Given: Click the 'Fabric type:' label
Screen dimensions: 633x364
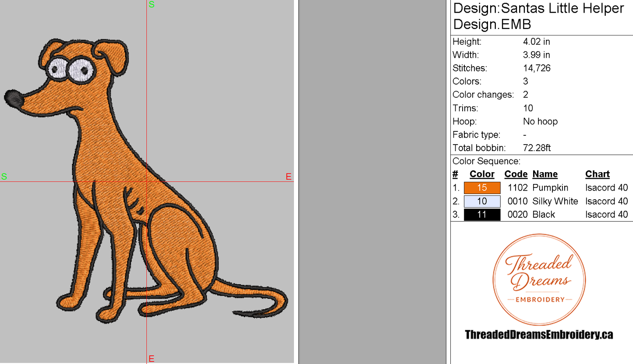Looking at the screenshot, I should [477, 135].
